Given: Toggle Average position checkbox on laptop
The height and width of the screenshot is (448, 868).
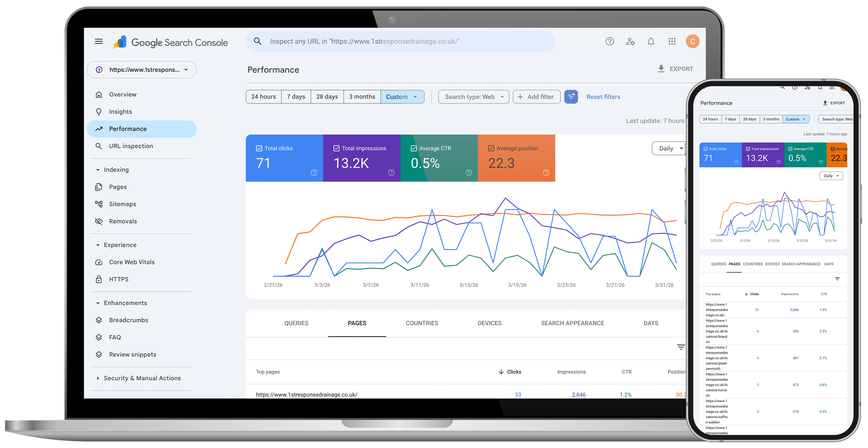Looking at the screenshot, I should pos(491,148).
